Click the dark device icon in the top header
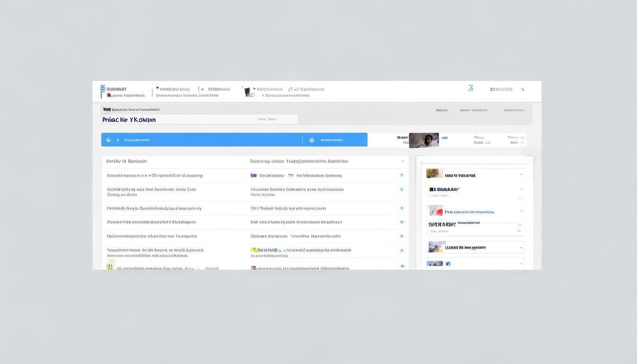The width and height of the screenshot is (637, 364). pos(247,91)
